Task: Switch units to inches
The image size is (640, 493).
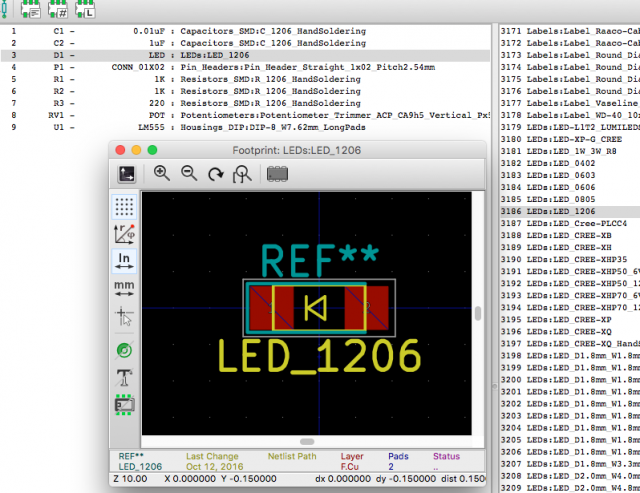Action: coord(124,261)
